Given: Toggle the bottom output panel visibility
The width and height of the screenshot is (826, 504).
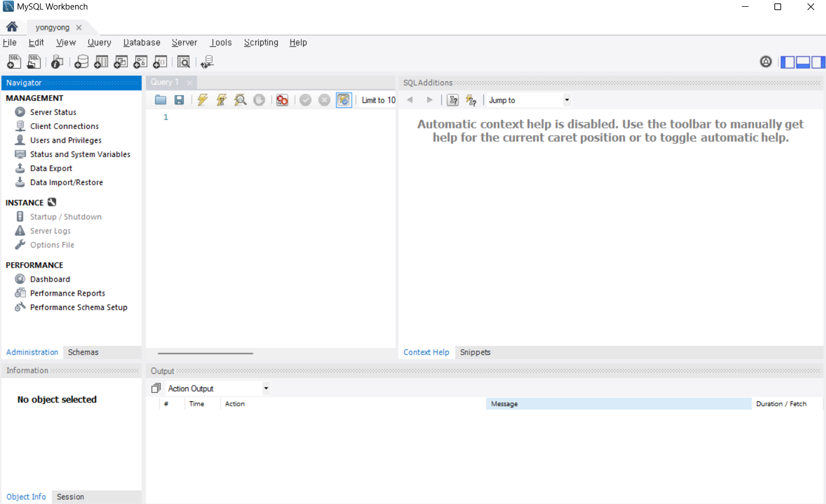Looking at the screenshot, I should 803,62.
